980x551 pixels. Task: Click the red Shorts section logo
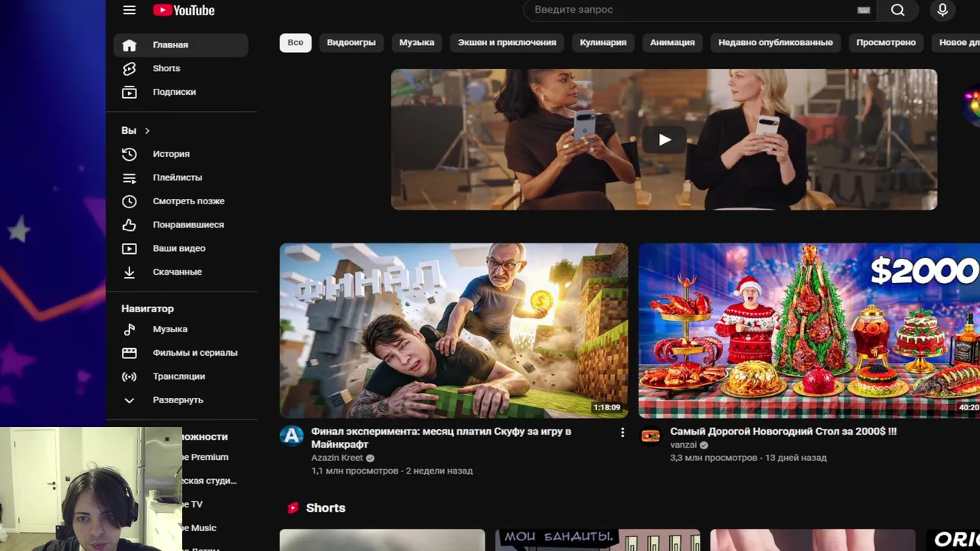click(292, 508)
